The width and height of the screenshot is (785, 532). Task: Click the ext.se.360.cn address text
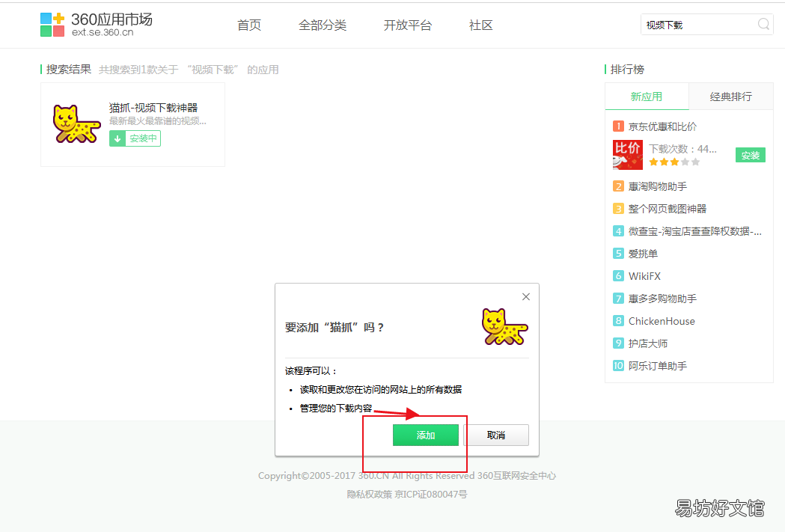point(103,32)
